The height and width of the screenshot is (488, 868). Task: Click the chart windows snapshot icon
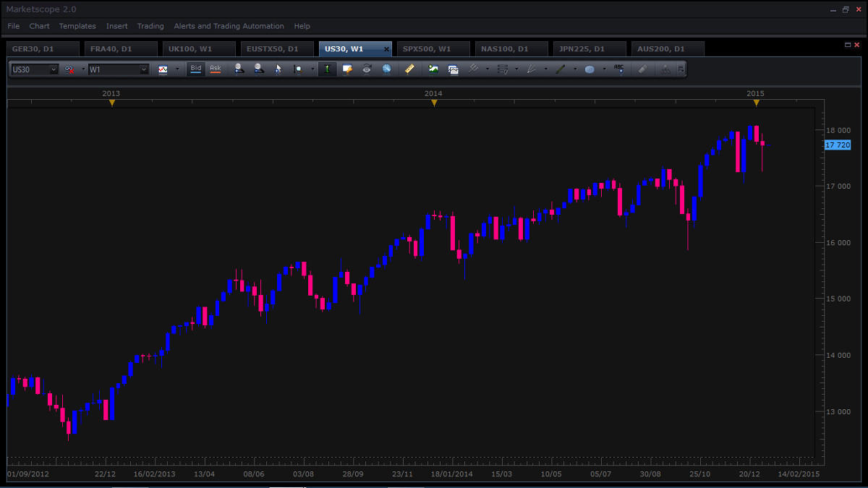click(x=453, y=69)
